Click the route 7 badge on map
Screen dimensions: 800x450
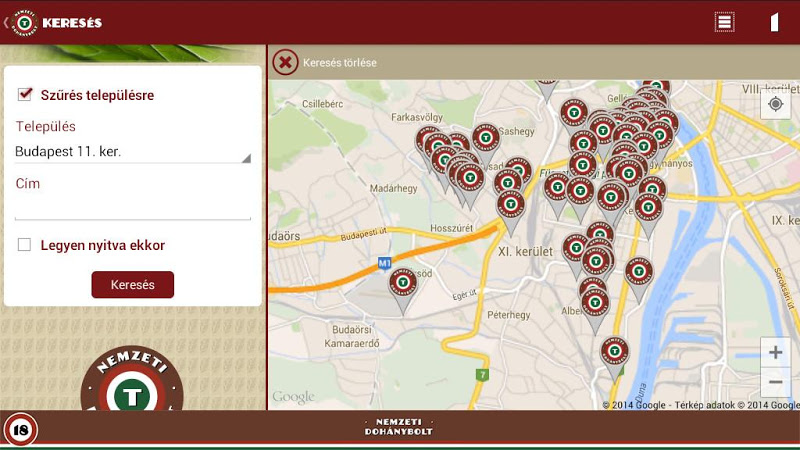click(x=482, y=375)
